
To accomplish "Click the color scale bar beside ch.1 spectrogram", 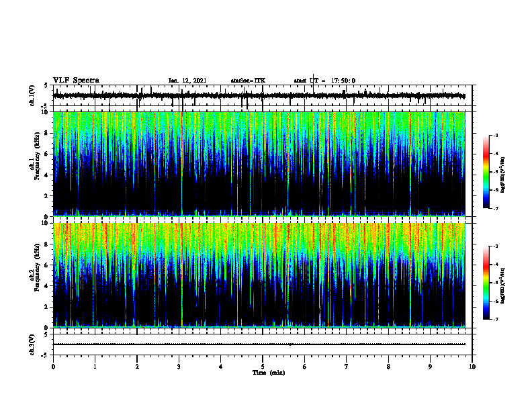I will coord(486,172).
